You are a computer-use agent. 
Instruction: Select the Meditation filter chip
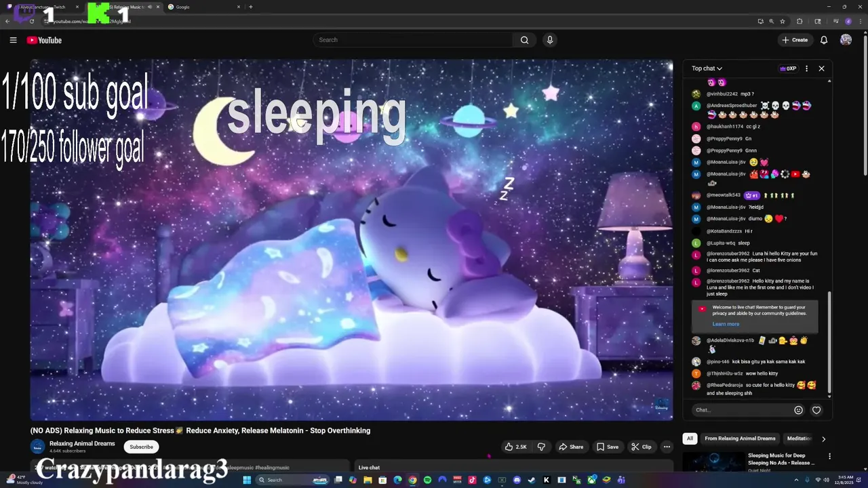coord(799,439)
